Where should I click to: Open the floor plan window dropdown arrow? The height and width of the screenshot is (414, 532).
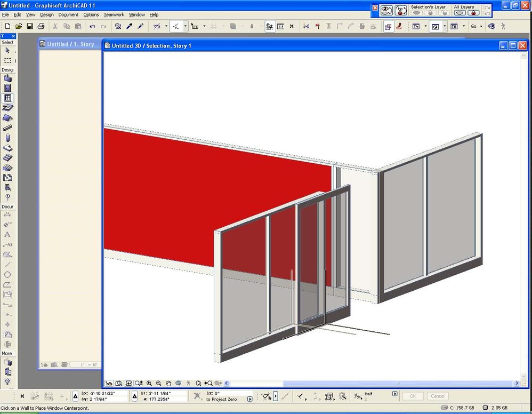tap(425, 26)
